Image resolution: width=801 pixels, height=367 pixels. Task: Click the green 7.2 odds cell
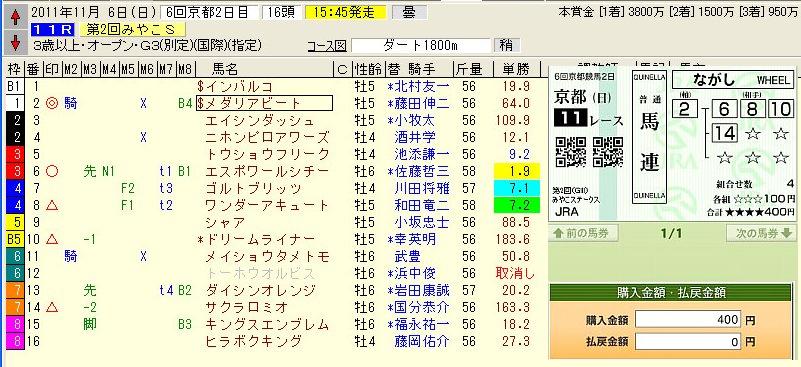(517, 205)
